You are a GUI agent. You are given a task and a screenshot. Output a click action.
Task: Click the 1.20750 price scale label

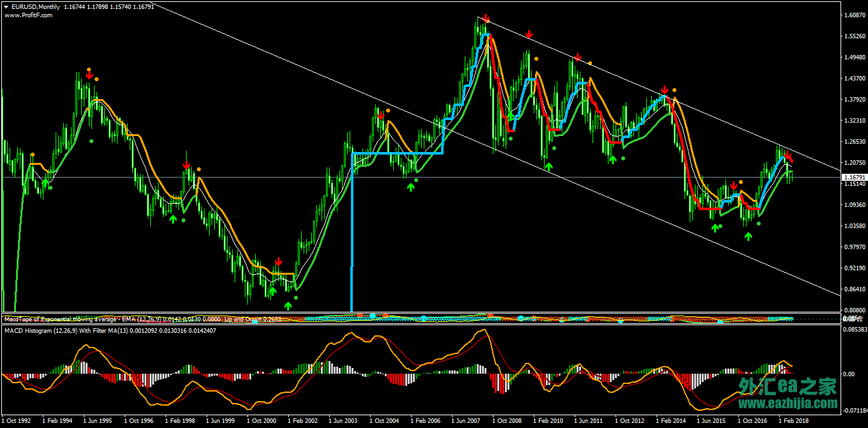(x=854, y=163)
